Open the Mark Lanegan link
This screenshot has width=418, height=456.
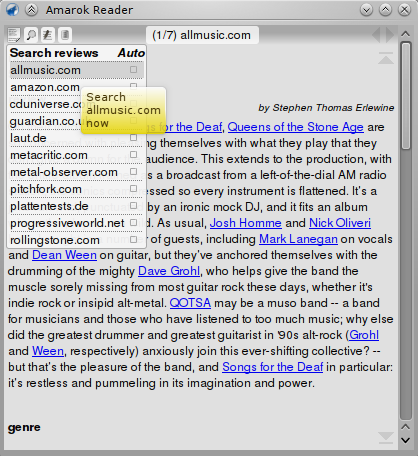298,239
